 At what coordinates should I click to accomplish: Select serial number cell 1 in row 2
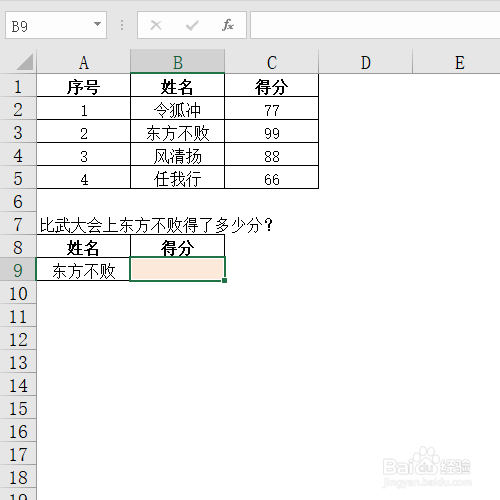(x=83, y=109)
